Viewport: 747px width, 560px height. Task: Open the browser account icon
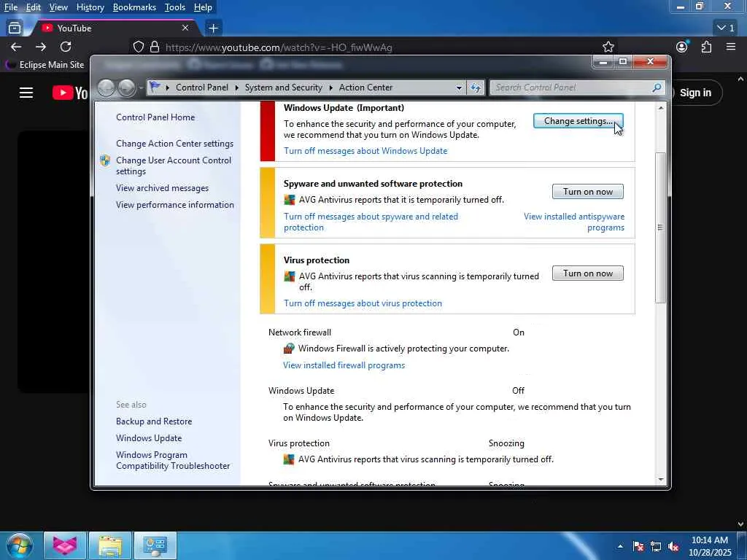click(682, 47)
